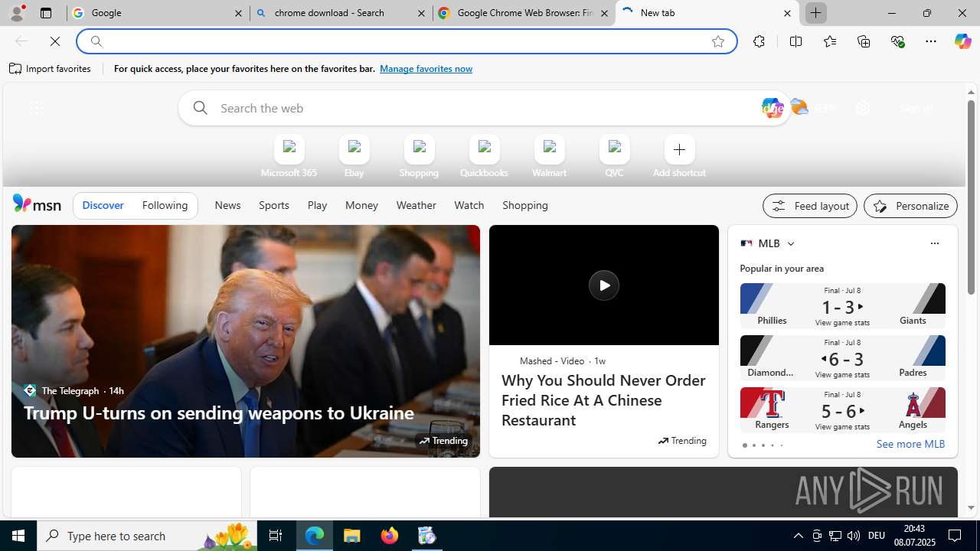
Task: Select the Following feed tab
Action: (x=165, y=205)
